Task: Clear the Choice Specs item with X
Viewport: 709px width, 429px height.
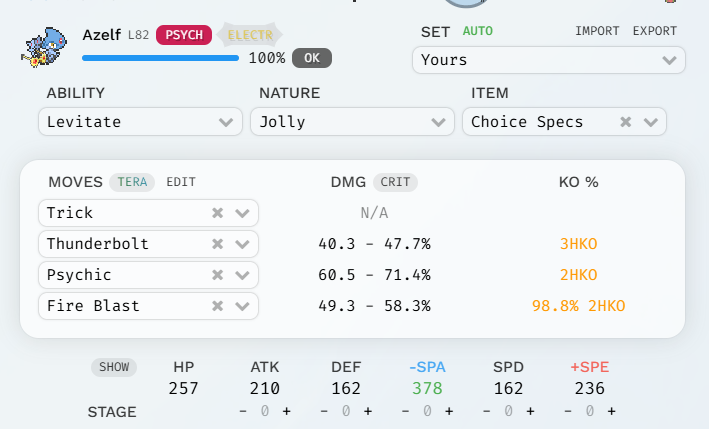Action: pos(626,122)
